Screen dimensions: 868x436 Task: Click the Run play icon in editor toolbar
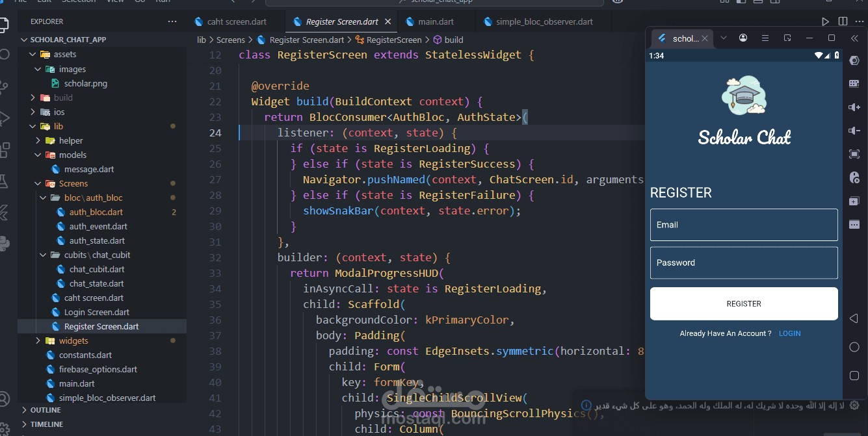pos(826,21)
